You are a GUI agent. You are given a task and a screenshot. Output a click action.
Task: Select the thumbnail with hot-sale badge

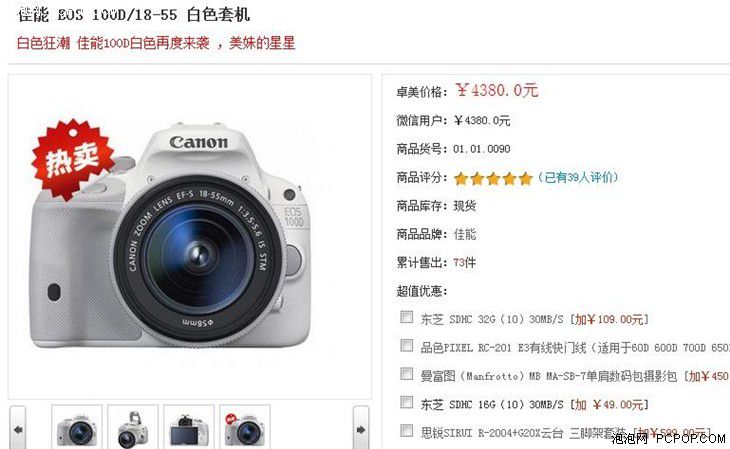tap(245, 428)
